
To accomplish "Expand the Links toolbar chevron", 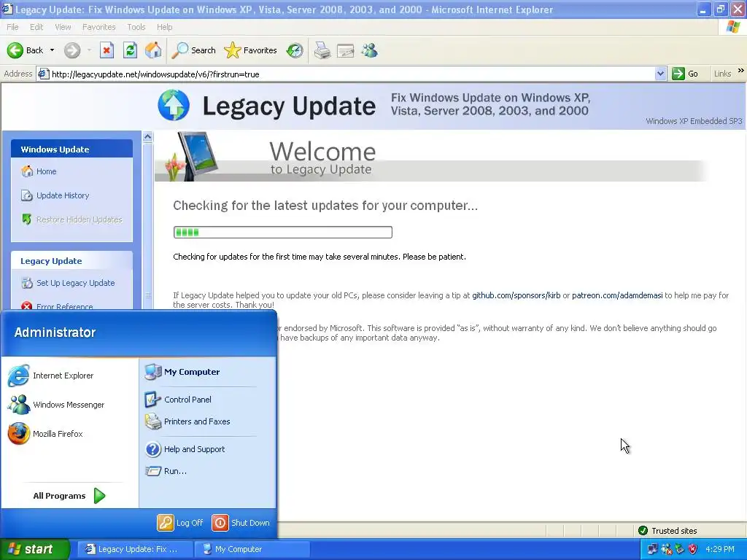I will (x=741, y=71).
